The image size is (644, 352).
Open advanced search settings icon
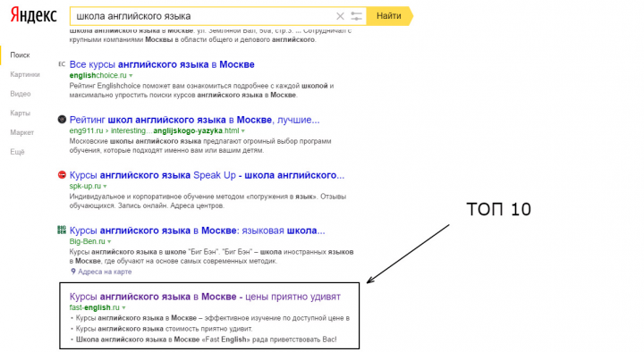click(x=356, y=16)
